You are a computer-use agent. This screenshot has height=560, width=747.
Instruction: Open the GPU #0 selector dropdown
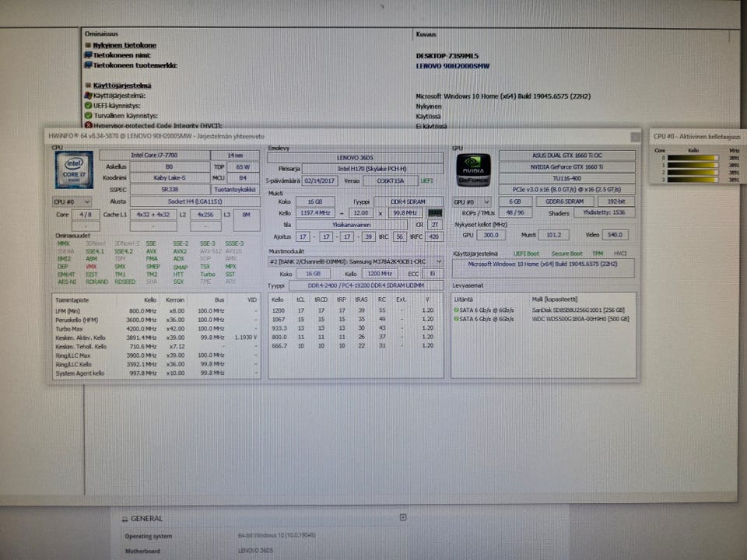[x=472, y=202]
